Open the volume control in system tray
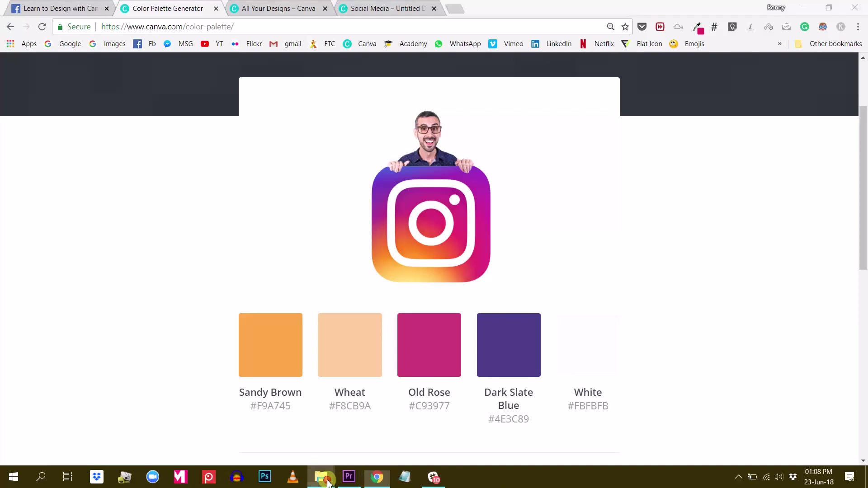 (x=778, y=477)
